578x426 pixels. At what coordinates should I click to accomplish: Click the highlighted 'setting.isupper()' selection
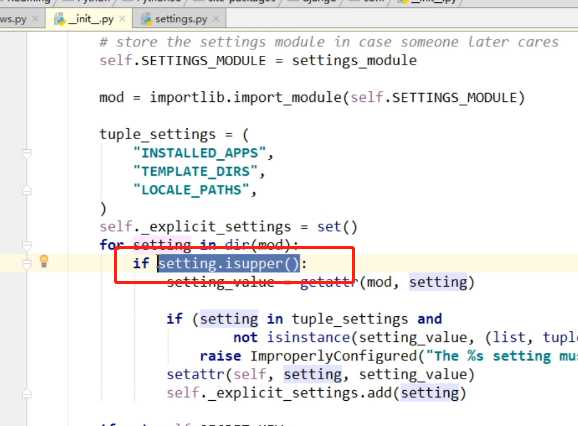pyautogui.click(x=229, y=263)
